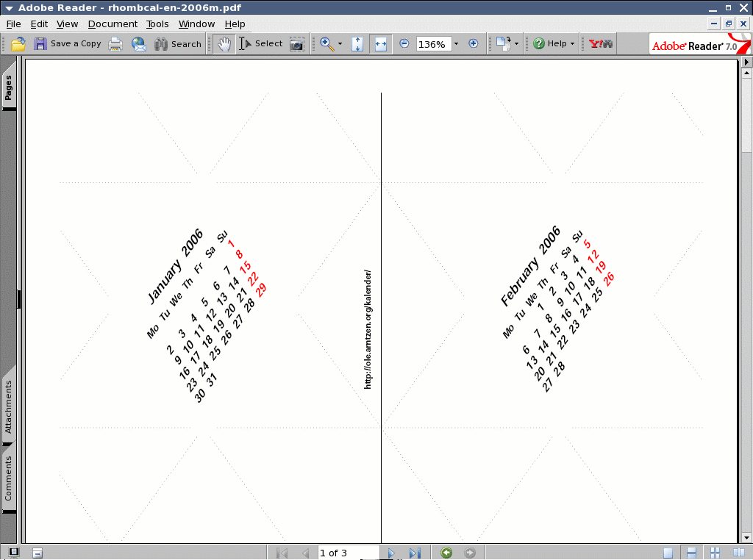Expand the Help toolbar dropdown
753x560 pixels.
tap(572, 44)
